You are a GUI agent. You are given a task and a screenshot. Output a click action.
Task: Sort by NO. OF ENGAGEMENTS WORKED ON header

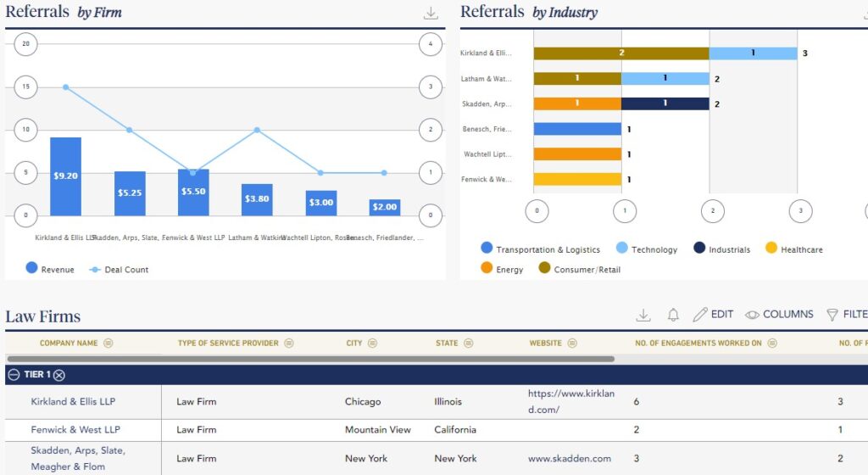(698, 344)
